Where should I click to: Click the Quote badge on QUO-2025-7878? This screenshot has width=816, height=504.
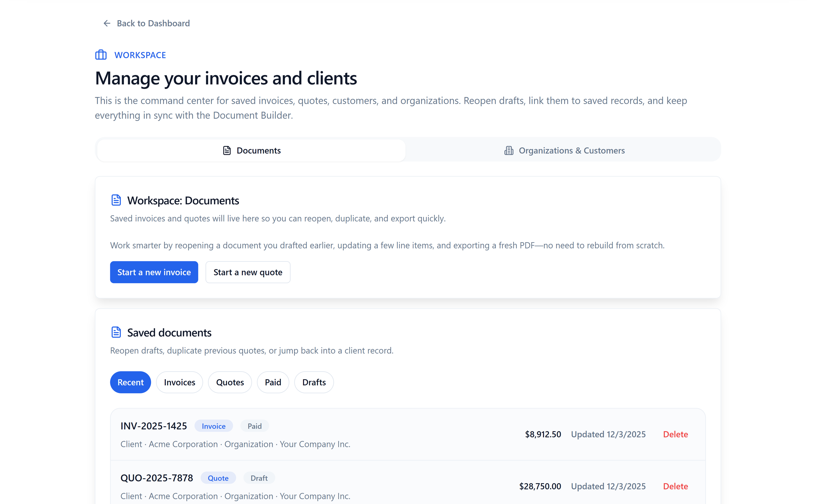[218, 478]
